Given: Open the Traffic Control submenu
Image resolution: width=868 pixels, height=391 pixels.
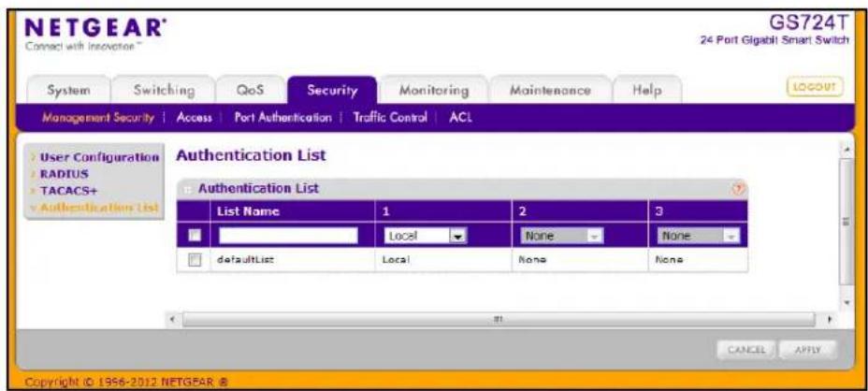Looking at the screenshot, I should [x=390, y=118].
